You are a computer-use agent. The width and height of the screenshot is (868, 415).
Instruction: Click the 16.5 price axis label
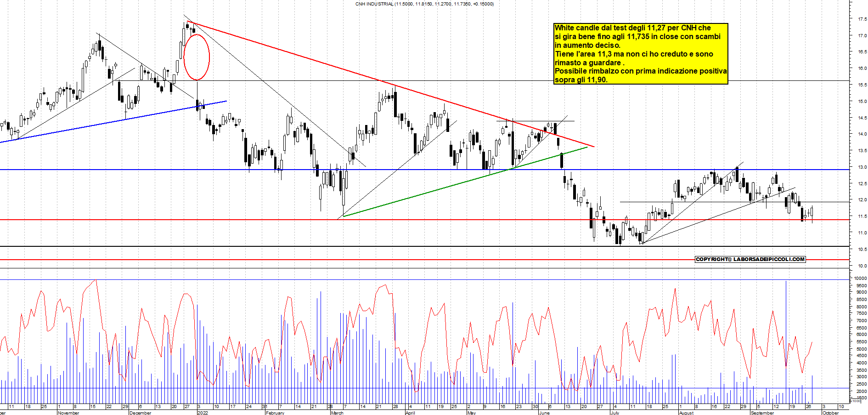coord(862,52)
